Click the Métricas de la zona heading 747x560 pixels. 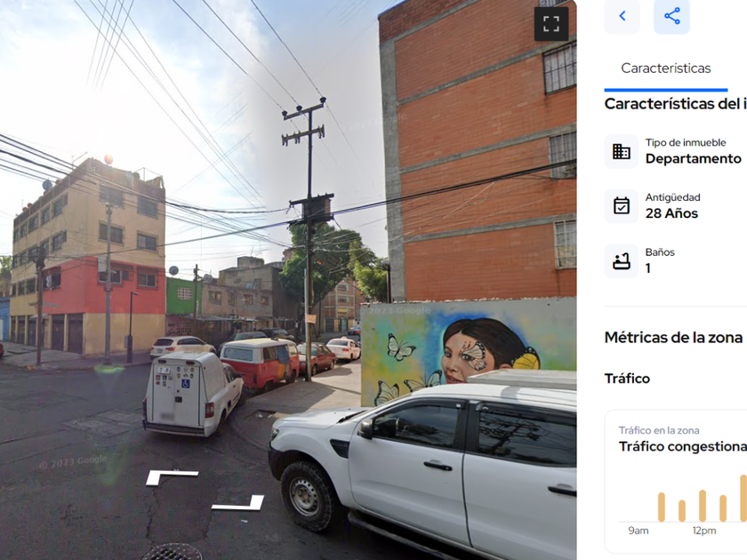click(673, 338)
